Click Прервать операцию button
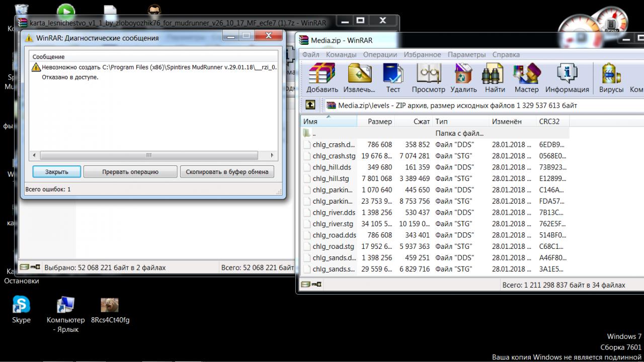Screen dimensions: 644x362 pos(130,171)
